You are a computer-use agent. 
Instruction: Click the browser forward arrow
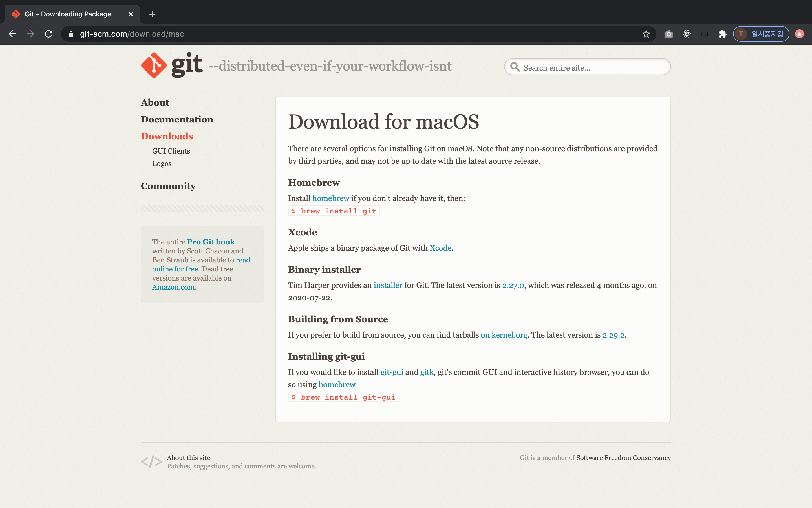(30, 34)
